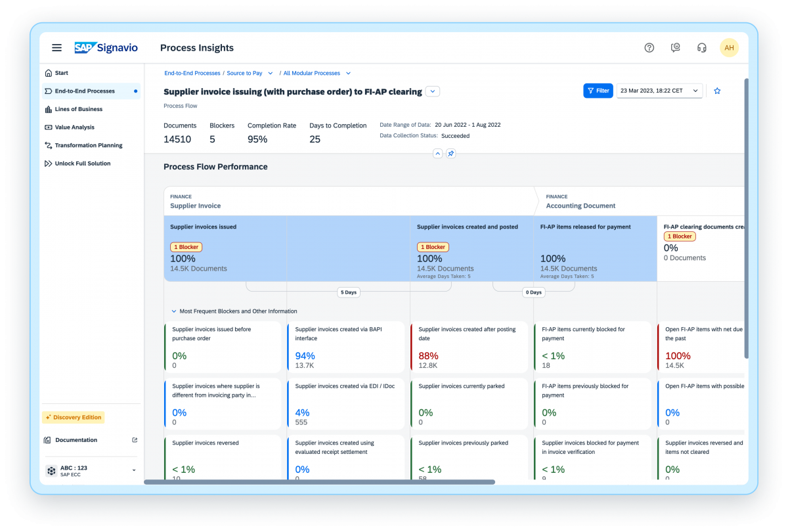Select Lines of Business in the sidebar
The height and width of the screenshot is (532, 788).
coord(74,108)
